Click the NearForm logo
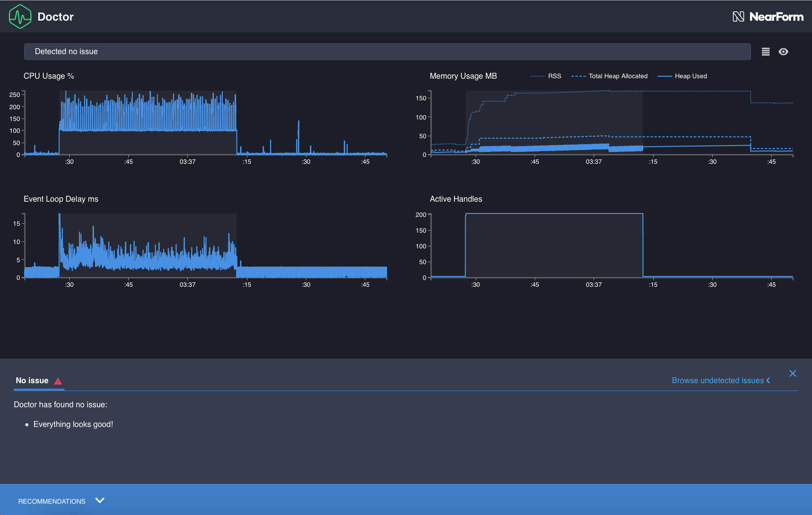Viewport: 812px width, 515px height. (x=768, y=16)
